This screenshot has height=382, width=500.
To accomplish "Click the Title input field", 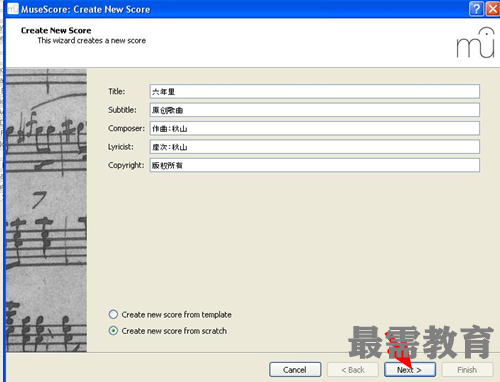I will [315, 91].
